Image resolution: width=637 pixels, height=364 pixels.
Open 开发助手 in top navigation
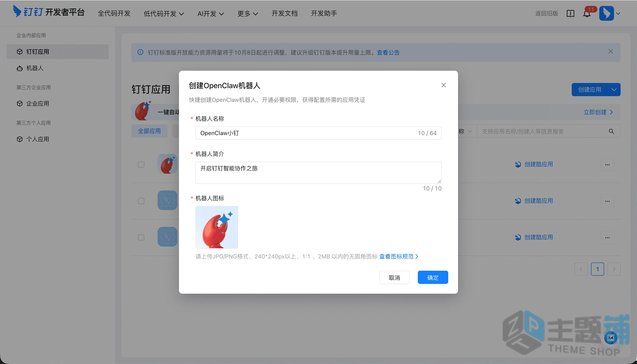[324, 14]
